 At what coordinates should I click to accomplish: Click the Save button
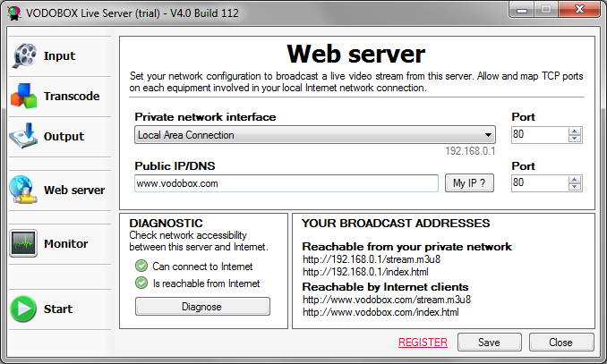tap(490, 343)
